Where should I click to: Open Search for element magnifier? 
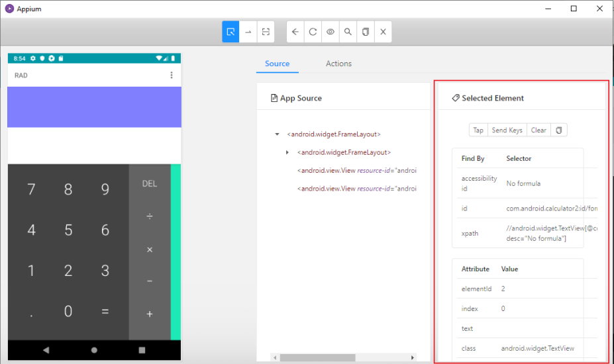tap(348, 32)
